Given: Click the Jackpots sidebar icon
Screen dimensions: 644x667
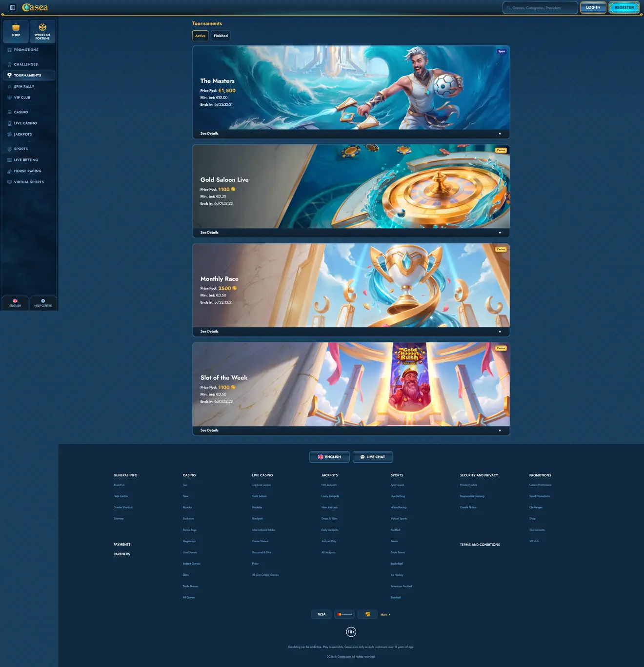Looking at the screenshot, I should tap(9, 134).
